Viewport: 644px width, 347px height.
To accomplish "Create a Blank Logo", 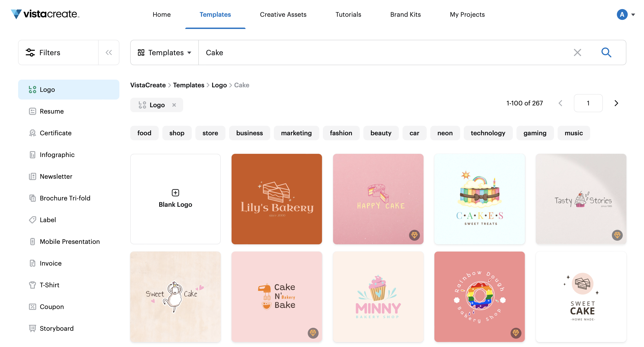I will 175,199.
